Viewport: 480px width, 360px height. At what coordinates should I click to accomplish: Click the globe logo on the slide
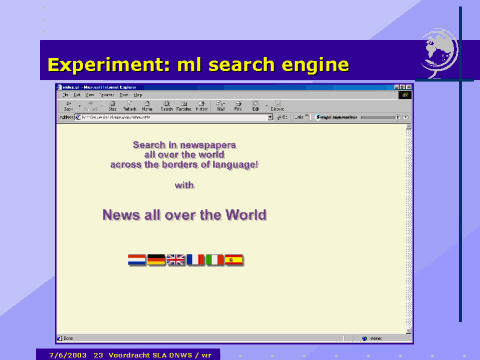440,54
